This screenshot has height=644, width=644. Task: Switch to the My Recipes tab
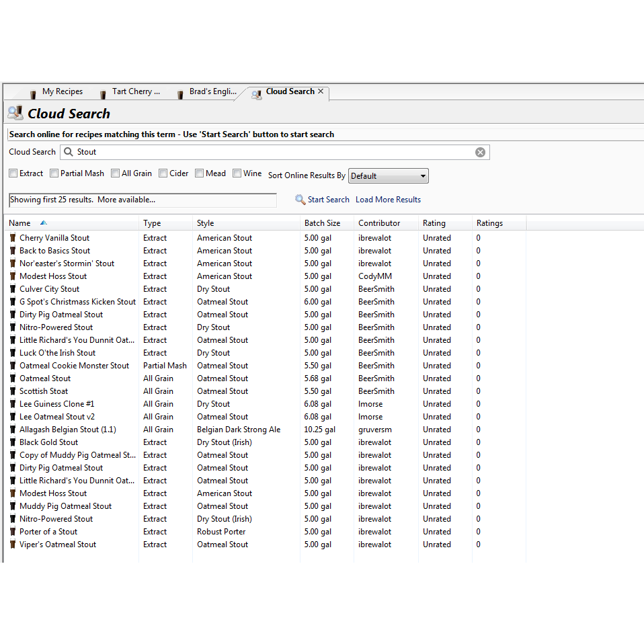click(62, 92)
